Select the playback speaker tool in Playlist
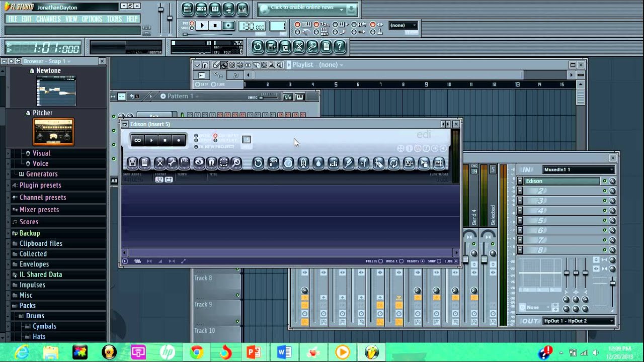The width and height of the screenshot is (644, 362). tap(280, 65)
